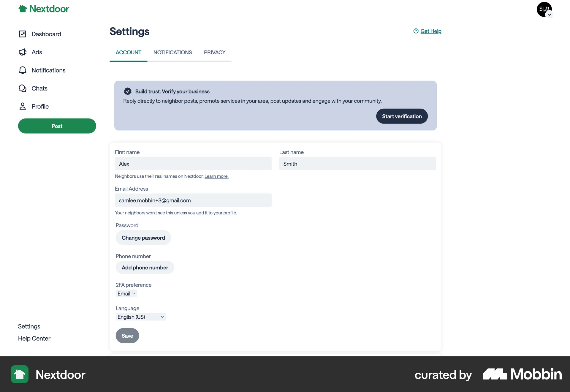Open the 2FA preference Email dropdown
The image size is (570, 392).
(x=126, y=293)
